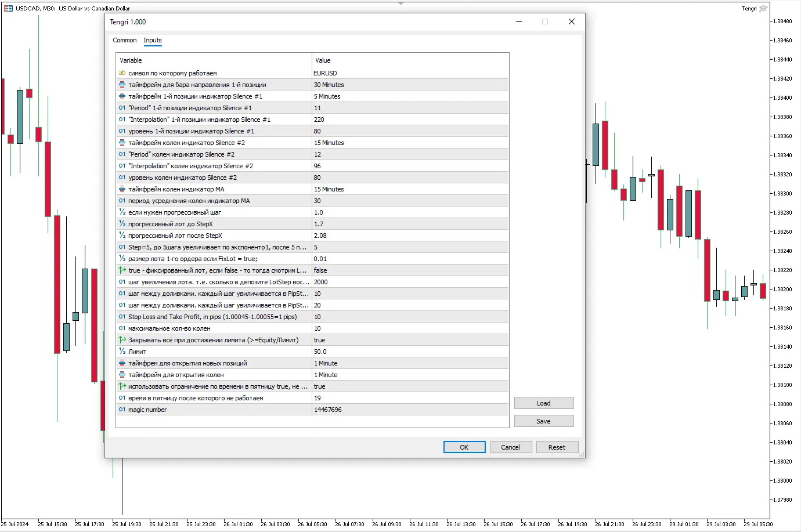
Task: Click integer icon of 'Stop Loss and Take Profit' row
Action: point(122,317)
